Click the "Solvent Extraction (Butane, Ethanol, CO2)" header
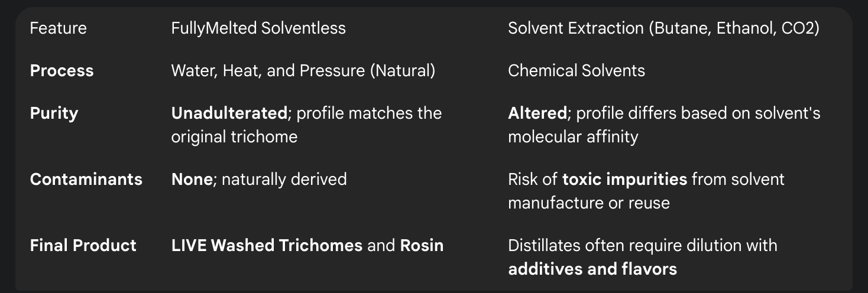868x293 pixels. [663, 28]
